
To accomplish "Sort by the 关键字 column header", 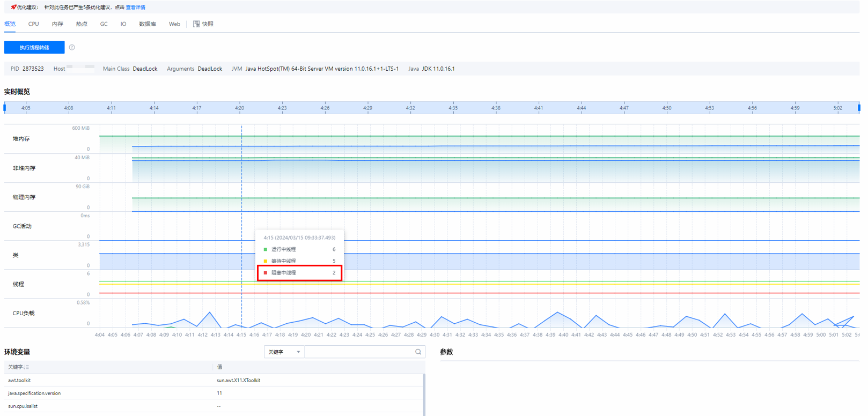I will [19, 367].
